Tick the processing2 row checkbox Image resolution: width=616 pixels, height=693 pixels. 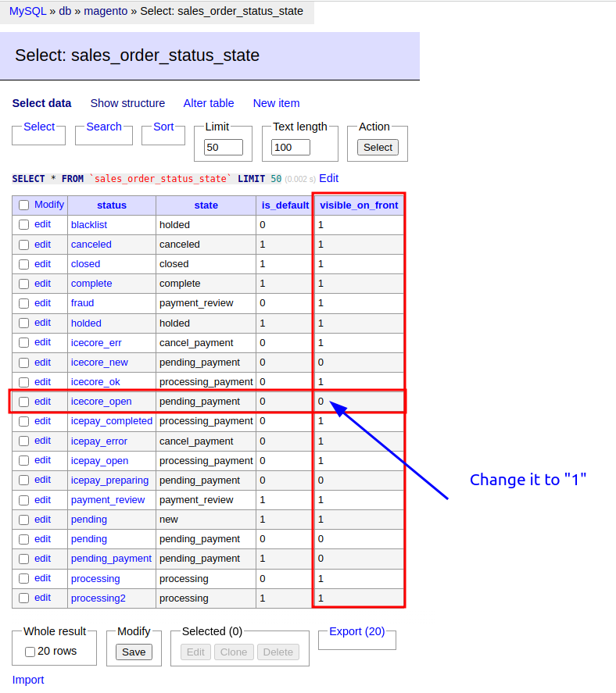tap(24, 598)
